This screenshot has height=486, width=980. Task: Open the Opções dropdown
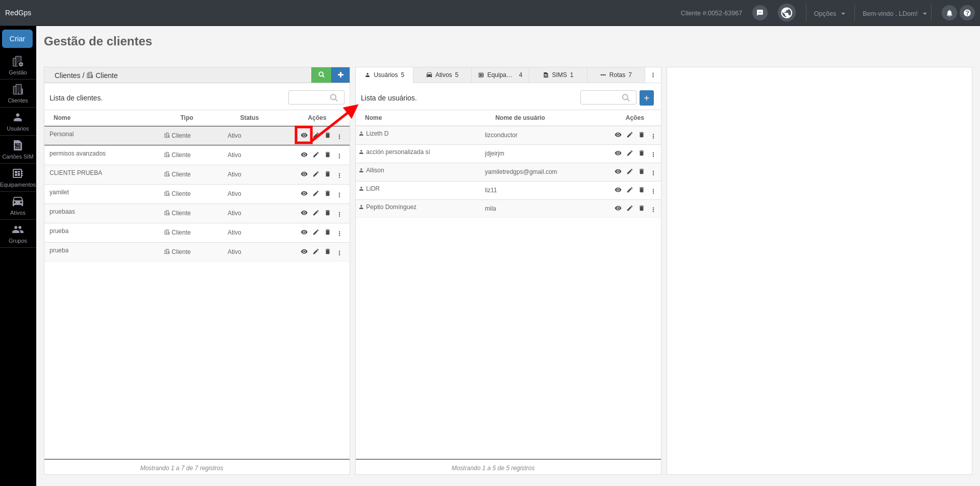[x=829, y=13]
